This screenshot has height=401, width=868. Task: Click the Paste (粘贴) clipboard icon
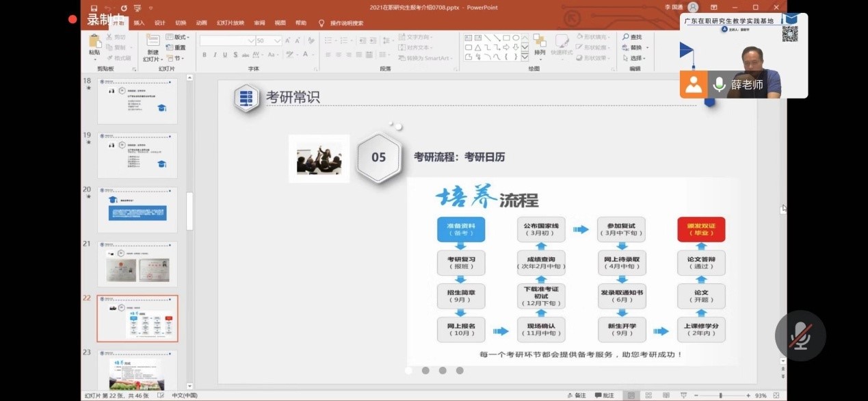(94, 42)
